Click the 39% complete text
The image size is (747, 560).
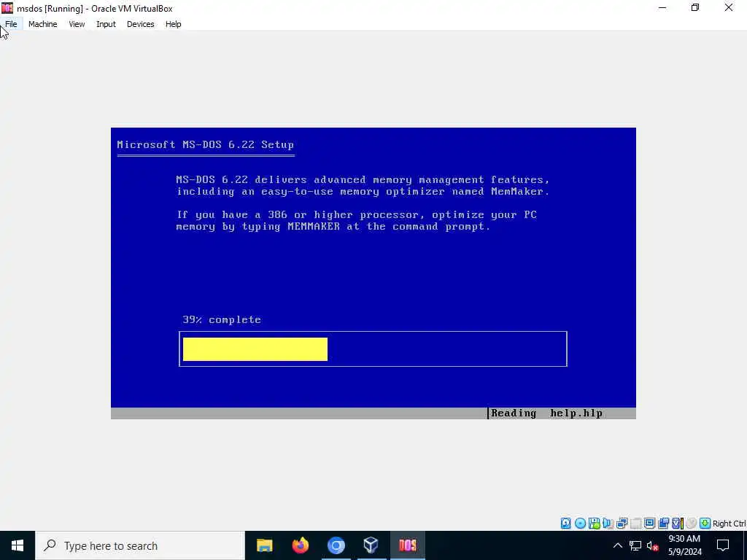click(222, 319)
